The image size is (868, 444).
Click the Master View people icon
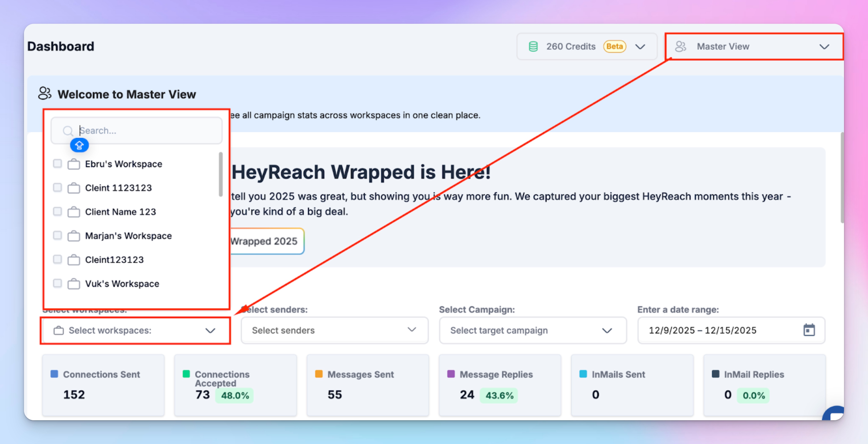click(x=680, y=47)
